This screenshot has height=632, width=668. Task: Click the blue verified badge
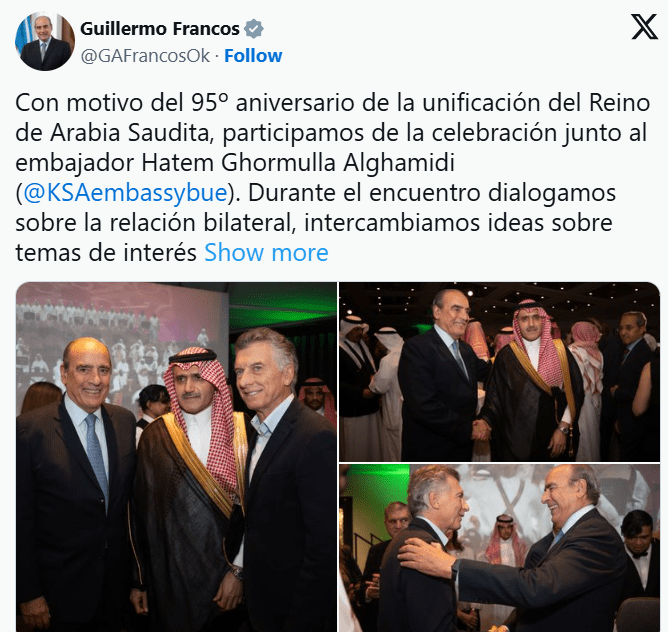253,29
